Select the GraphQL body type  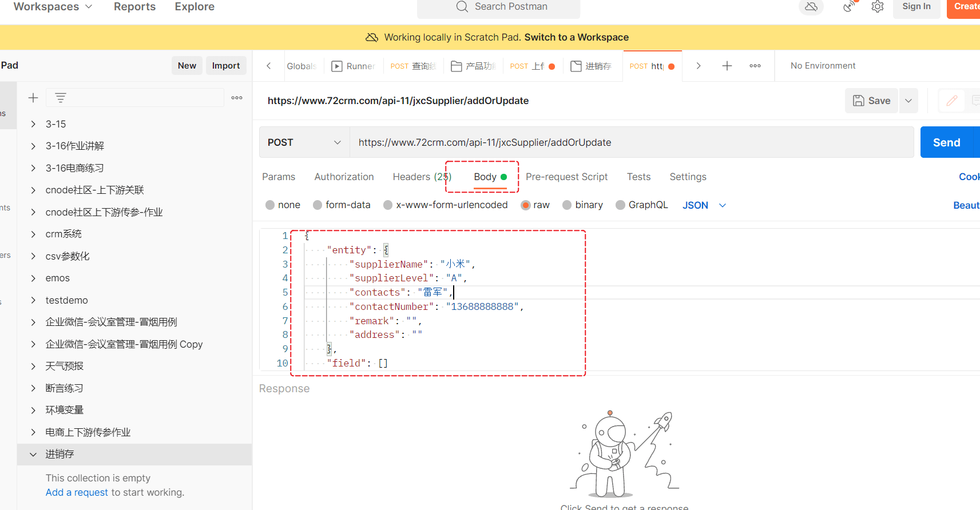coord(620,205)
